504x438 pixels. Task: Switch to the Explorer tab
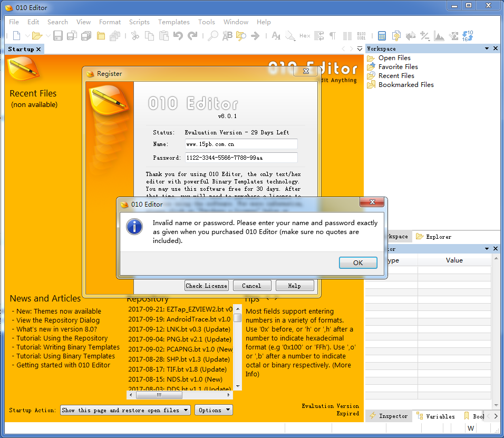(x=433, y=237)
